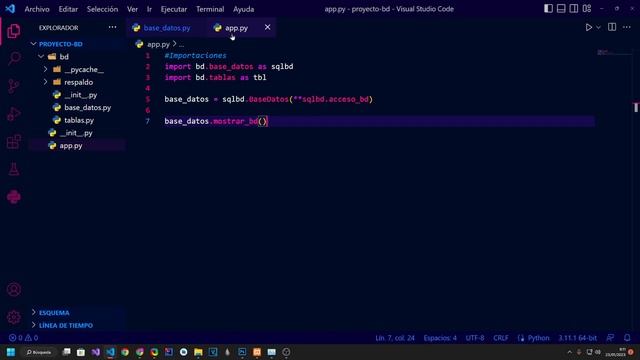Open the run button dropdown arrow
This screenshot has width=640, height=360.
click(x=598, y=27)
